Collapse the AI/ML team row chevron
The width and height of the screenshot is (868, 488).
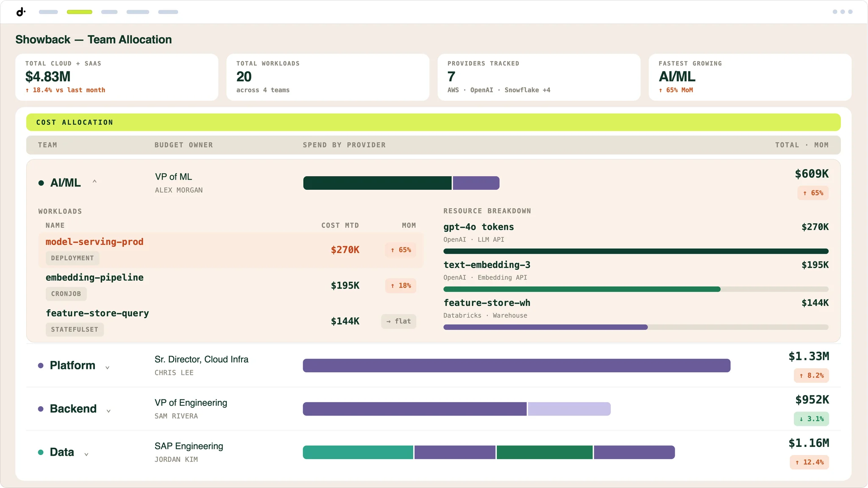[x=95, y=182]
